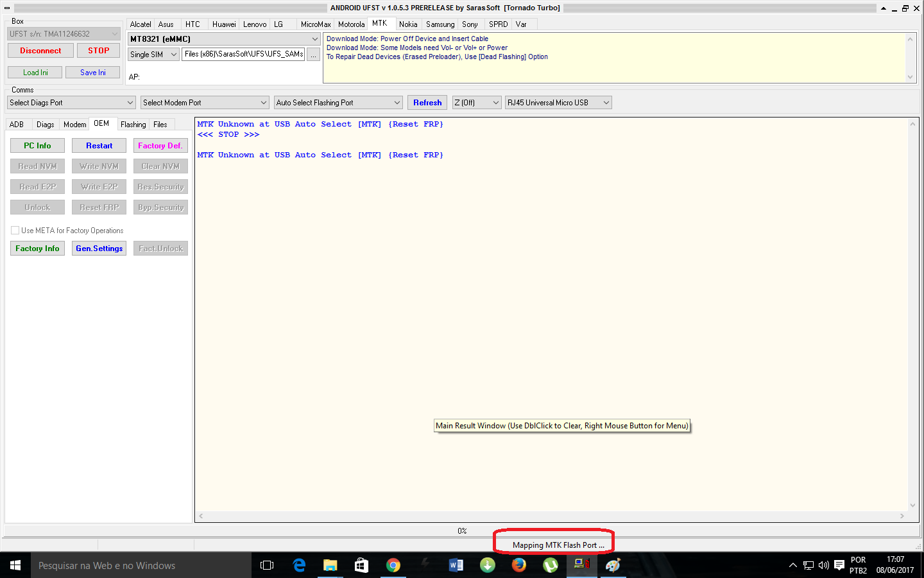Viewport: 924px width, 578px height.
Task: Launch Microsoft Edge from taskbar
Action: (299, 565)
